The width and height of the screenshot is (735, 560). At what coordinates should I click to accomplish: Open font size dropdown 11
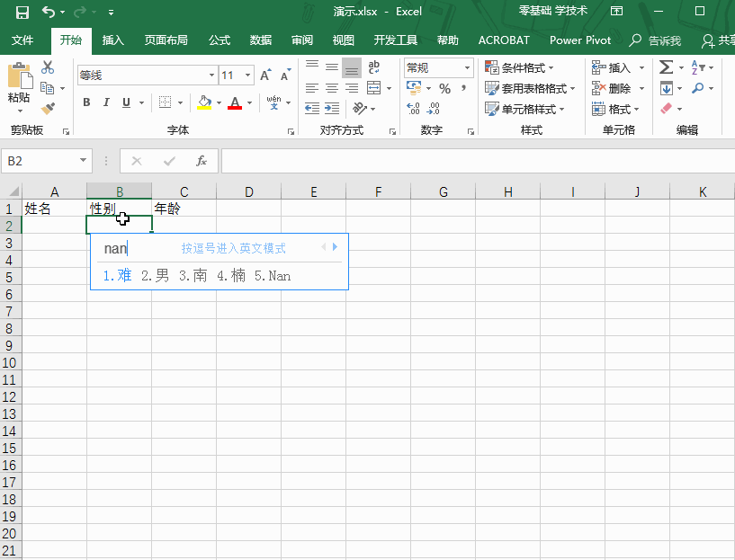247,75
